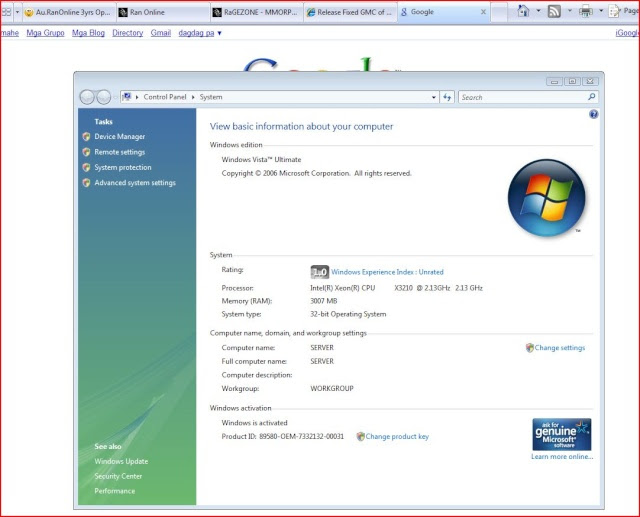Click Change product key link
Image resolution: width=640 pixels, height=517 pixels.
[397, 437]
